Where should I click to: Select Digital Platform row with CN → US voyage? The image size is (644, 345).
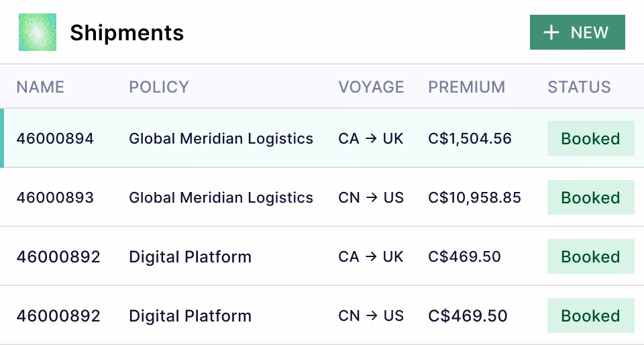click(190, 316)
